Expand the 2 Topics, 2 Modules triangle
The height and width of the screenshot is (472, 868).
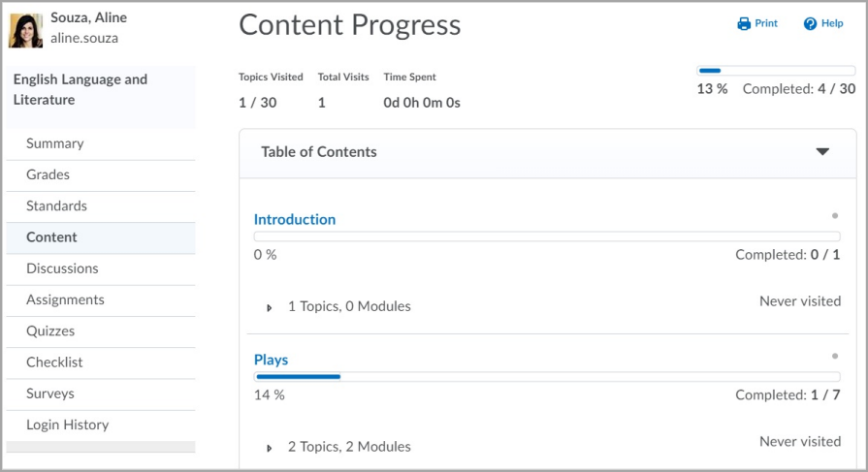coord(269,448)
